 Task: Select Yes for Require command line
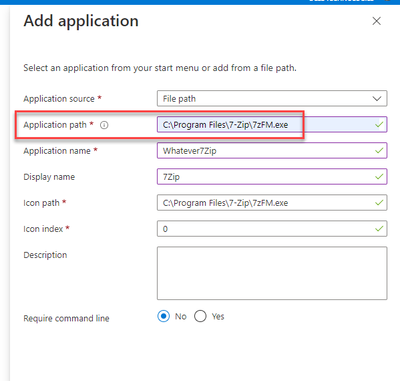(x=200, y=316)
